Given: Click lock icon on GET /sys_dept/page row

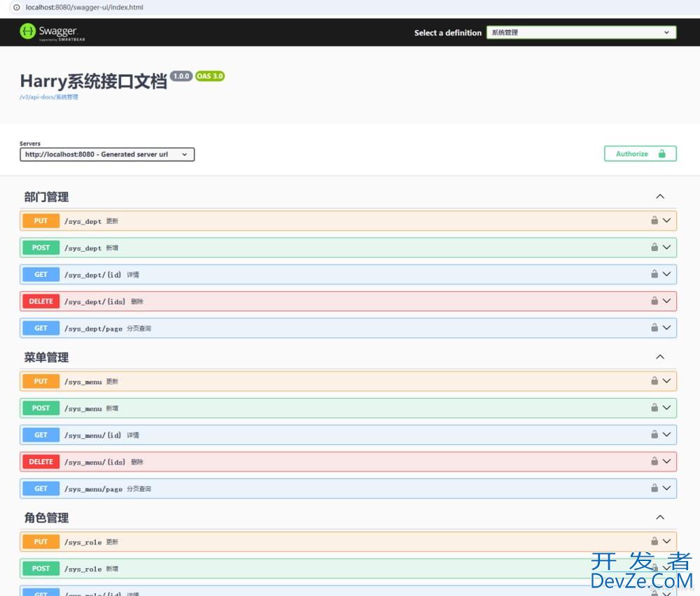Looking at the screenshot, I should (654, 327).
